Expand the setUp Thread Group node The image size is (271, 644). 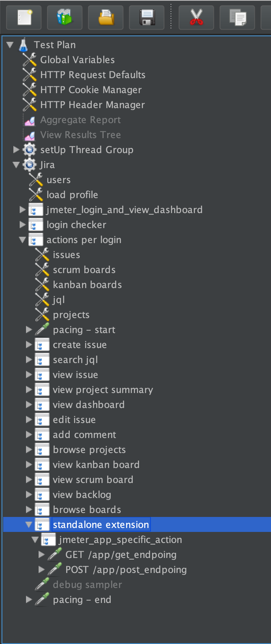(16, 150)
